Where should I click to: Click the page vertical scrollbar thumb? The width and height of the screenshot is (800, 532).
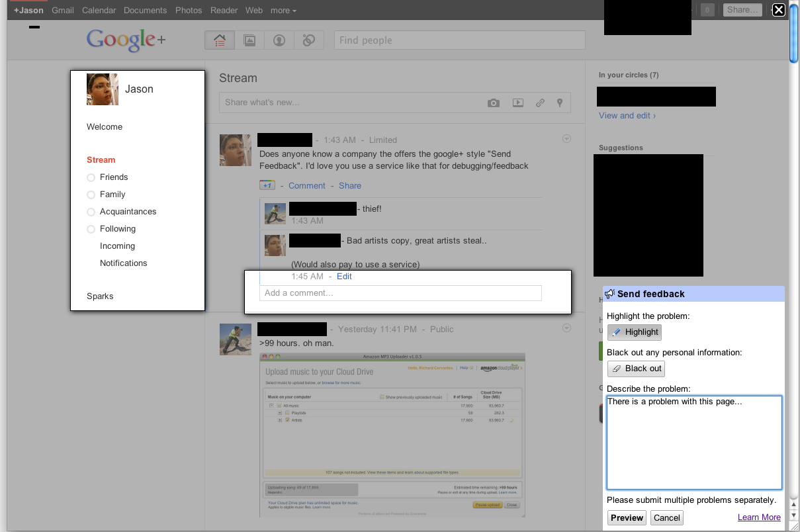pos(794,33)
